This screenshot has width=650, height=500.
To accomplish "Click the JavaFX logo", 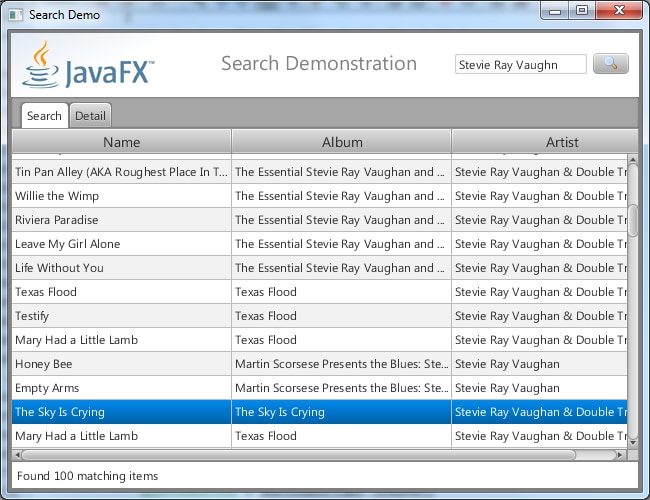I will 88,65.
